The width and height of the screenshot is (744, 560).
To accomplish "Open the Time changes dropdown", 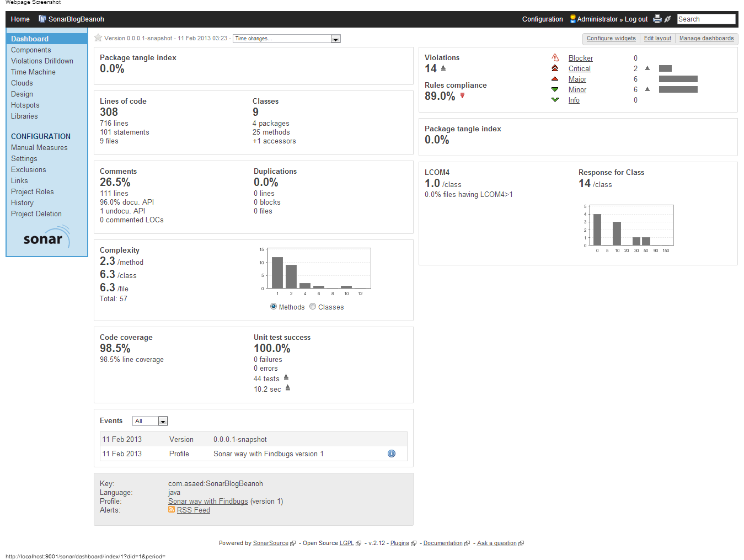I will coord(287,39).
